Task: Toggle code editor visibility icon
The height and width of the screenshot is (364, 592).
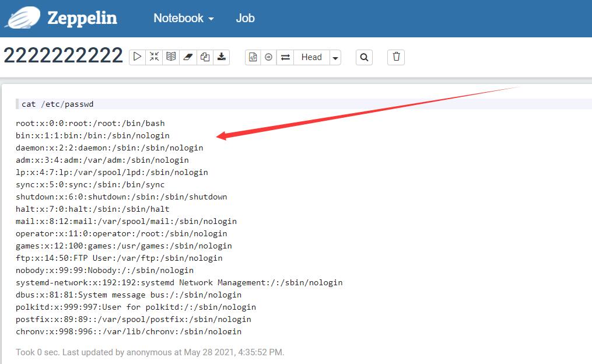Action: 154,57
